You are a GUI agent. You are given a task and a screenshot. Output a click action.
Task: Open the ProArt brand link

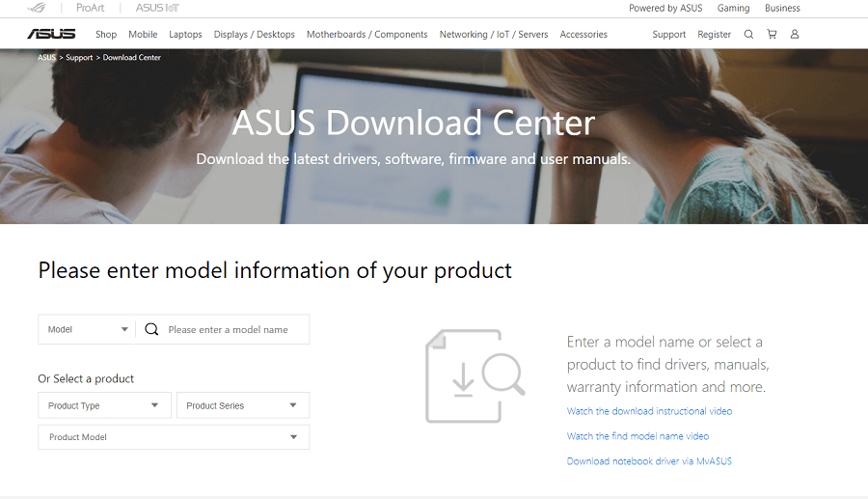(91, 8)
